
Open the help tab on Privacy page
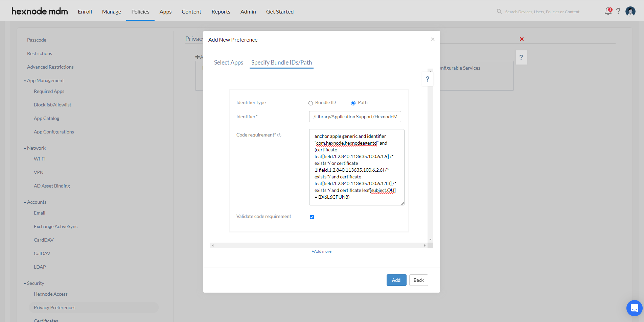click(x=521, y=57)
